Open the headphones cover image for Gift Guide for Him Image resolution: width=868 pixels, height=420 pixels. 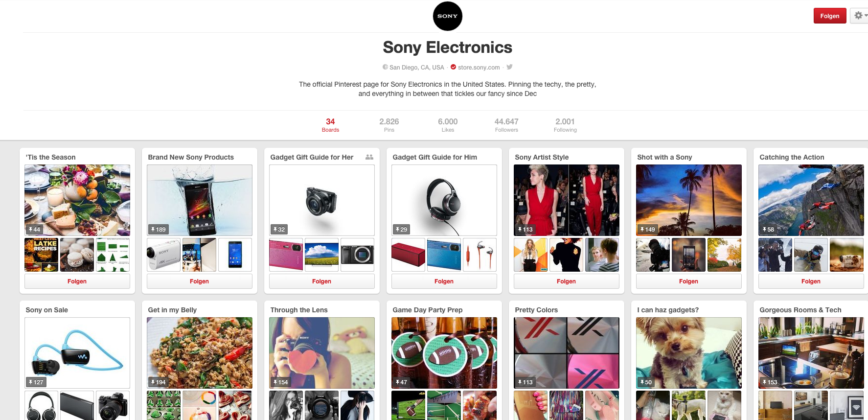(444, 200)
